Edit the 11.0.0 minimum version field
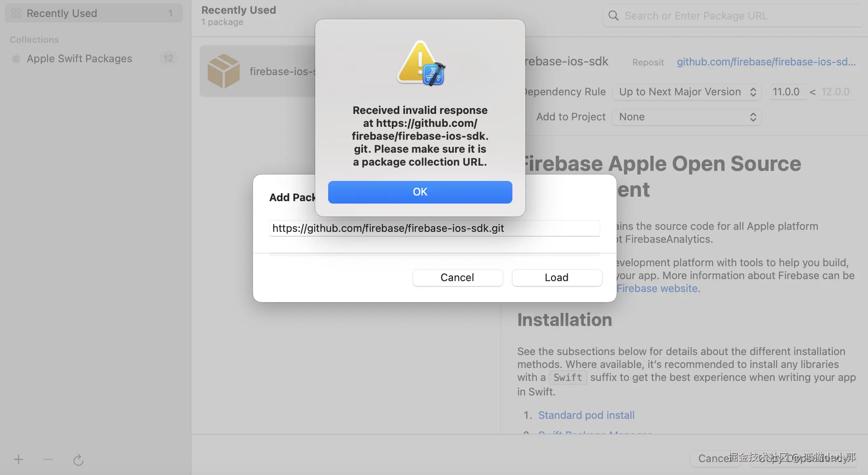The width and height of the screenshot is (868, 475). [786, 92]
